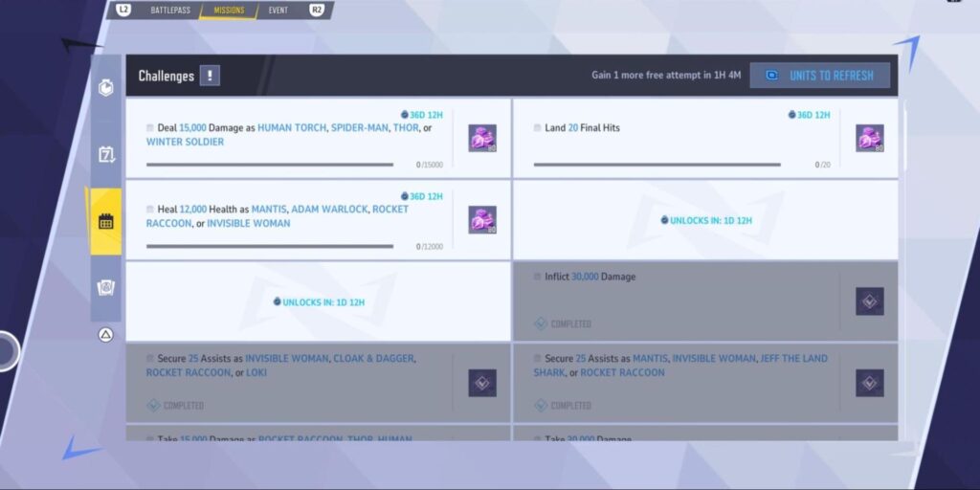Click timer icon on Deal 15,000 Damage card
This screenshot has width=980, height=490.
click(x=405, y=115)
